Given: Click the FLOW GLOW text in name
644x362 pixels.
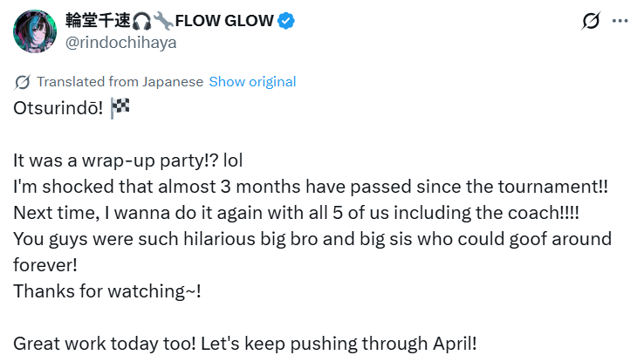Looking at the screenshot, I should [x=224, y=21].
